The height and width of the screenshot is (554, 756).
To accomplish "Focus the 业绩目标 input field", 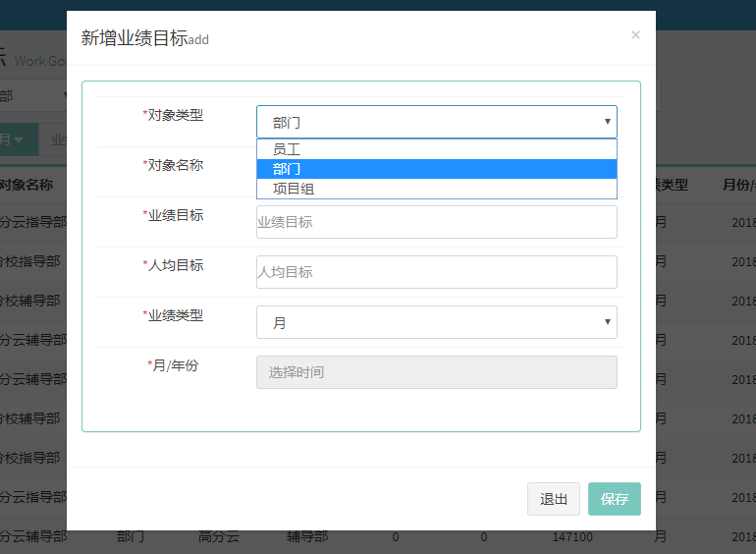I will pyautogui.click(x=436, y=222).
